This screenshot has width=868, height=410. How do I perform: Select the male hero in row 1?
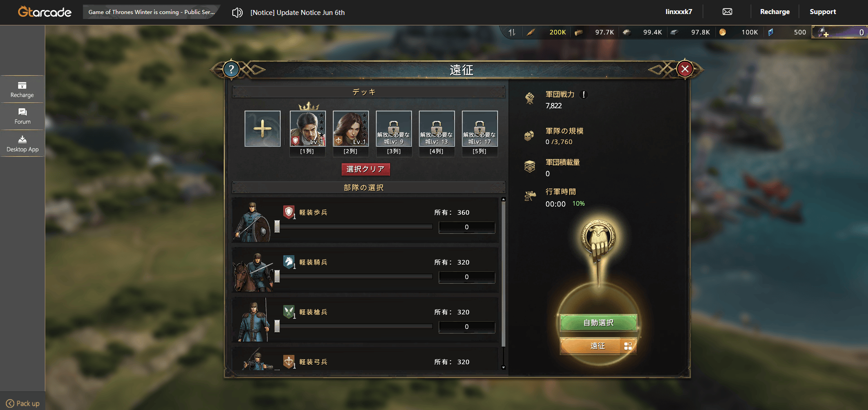click(x=308, y=129)
